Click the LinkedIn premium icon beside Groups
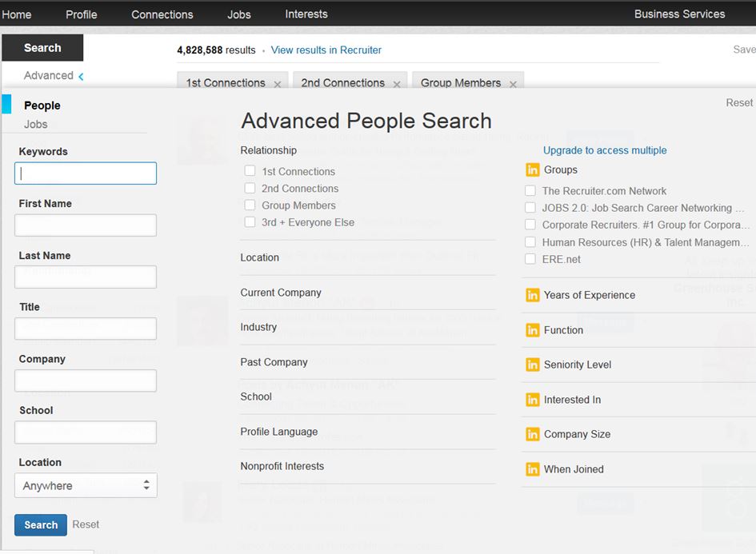The width and height of the screenshot is (756, 554). click(532, 170)
